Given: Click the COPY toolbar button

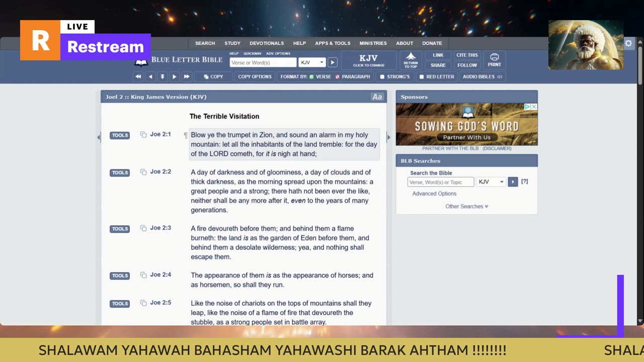Looking at the screenshot, I should point(213,77).
